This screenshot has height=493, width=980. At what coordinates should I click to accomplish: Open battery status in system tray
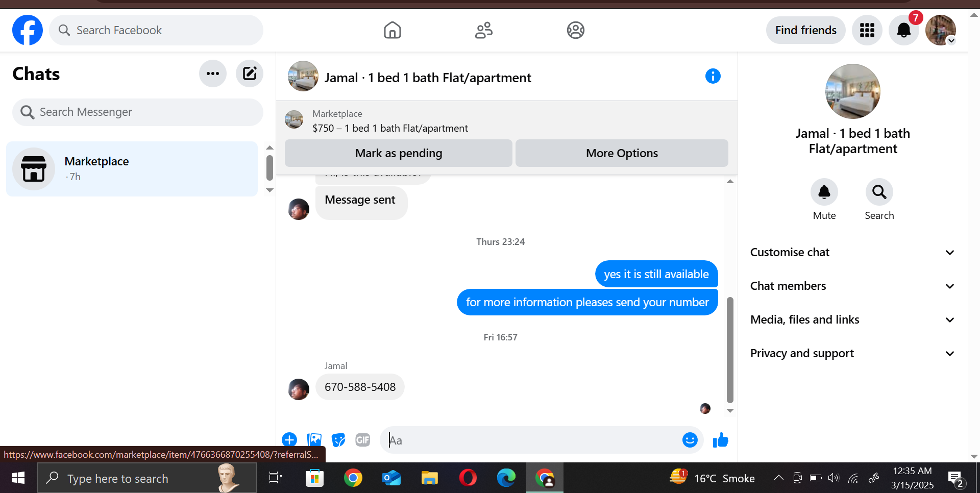(816, 478)
